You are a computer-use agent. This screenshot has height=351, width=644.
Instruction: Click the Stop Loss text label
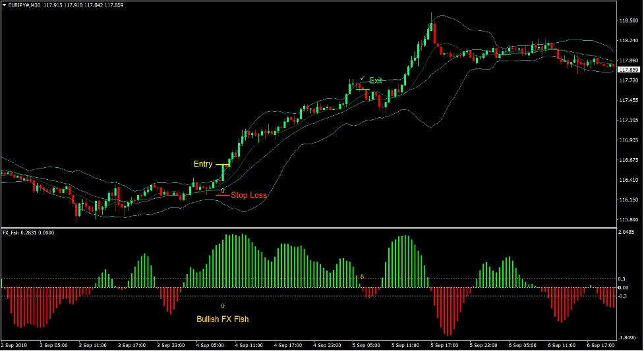point(249,196)
